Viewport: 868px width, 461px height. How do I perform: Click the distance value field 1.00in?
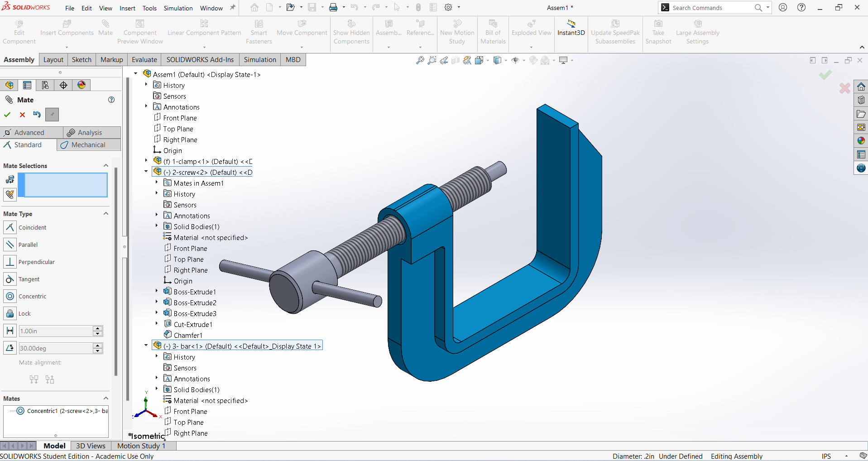point(56,331)
